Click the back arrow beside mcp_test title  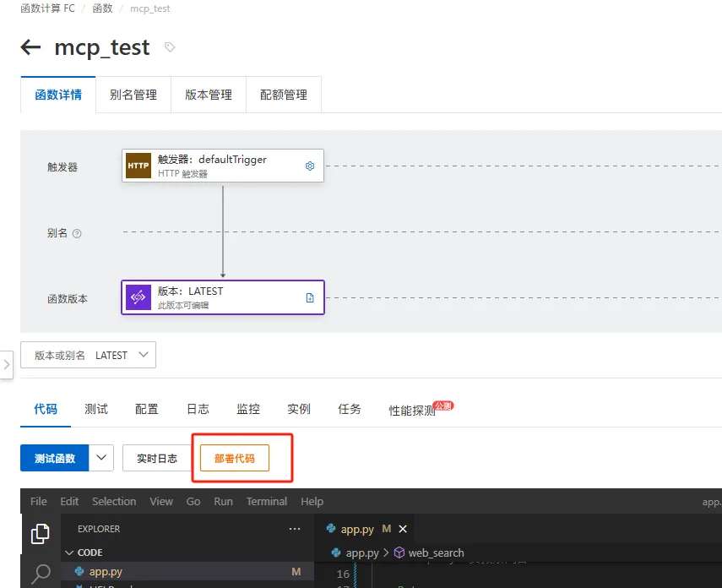[x=30, y=48]
